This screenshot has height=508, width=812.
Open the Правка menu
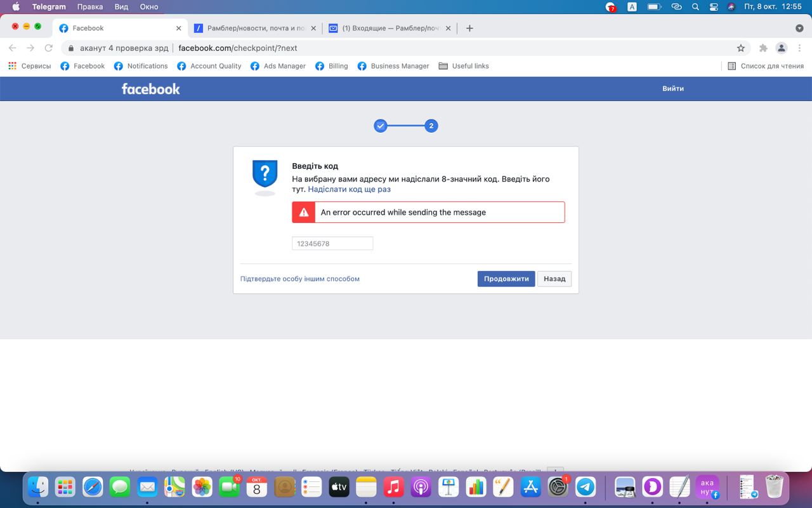(x=90, y=7)
